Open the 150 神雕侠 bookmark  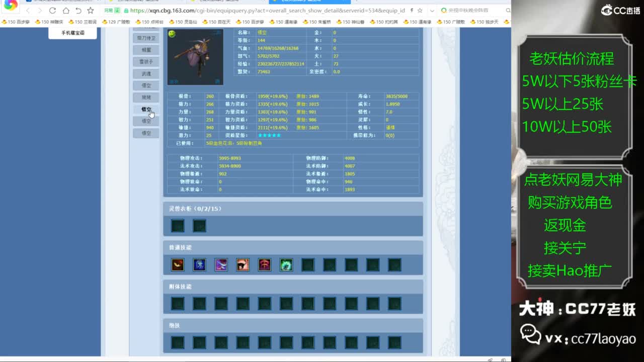(x=48, y=22)
